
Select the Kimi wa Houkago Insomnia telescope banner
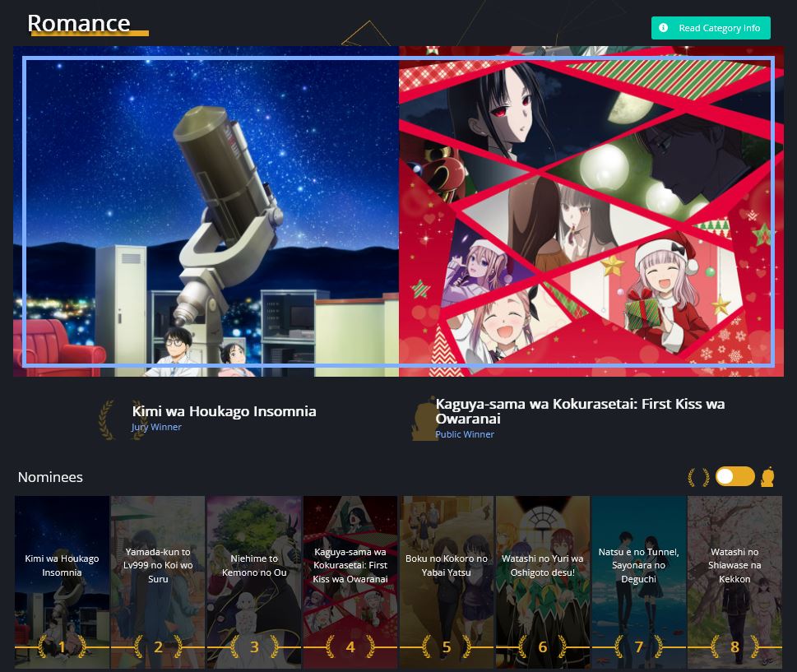[x=206, y=211]
